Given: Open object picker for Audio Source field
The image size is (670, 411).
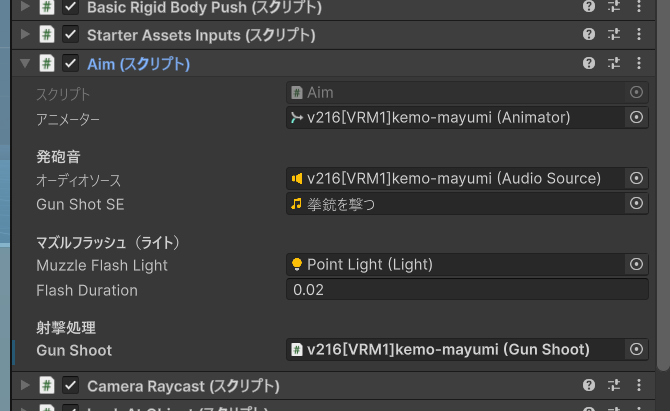Looking at the screenshot, I should pyautogui.click(x=636, y=179).
